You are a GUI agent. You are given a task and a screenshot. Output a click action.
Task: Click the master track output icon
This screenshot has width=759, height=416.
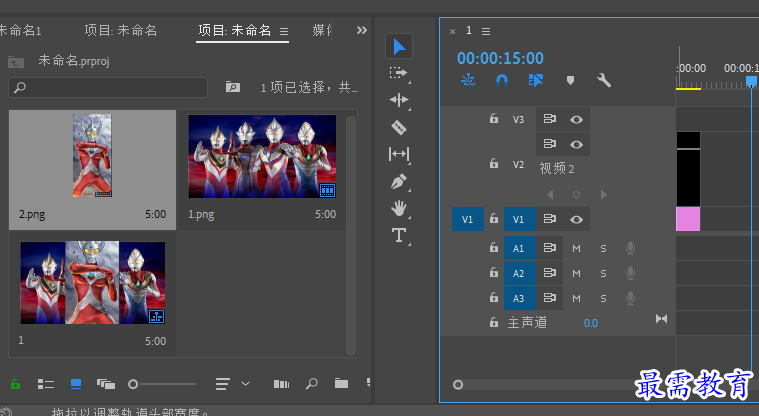(661, 319)
